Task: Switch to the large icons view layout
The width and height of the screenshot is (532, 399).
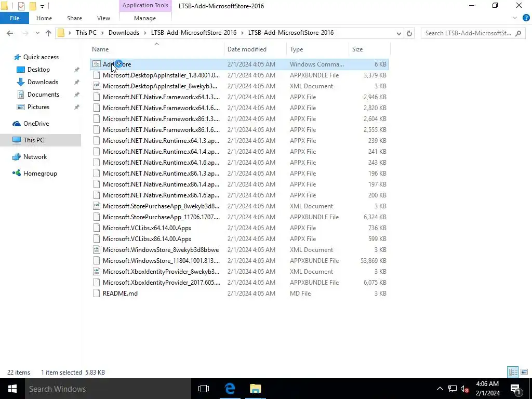Action: pyautogui.click(x=524, y=372)
